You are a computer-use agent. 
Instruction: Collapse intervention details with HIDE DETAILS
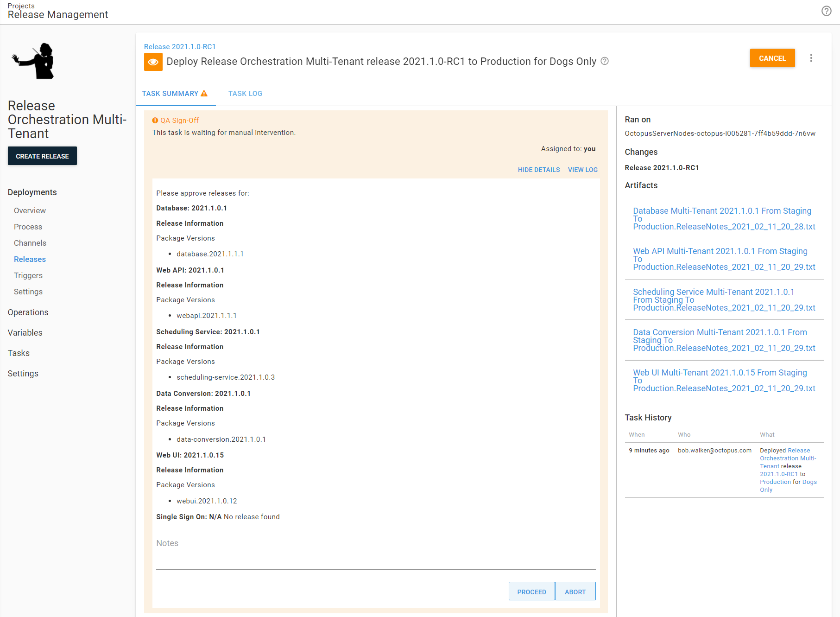pyautogui.click(x=538, y=170)
